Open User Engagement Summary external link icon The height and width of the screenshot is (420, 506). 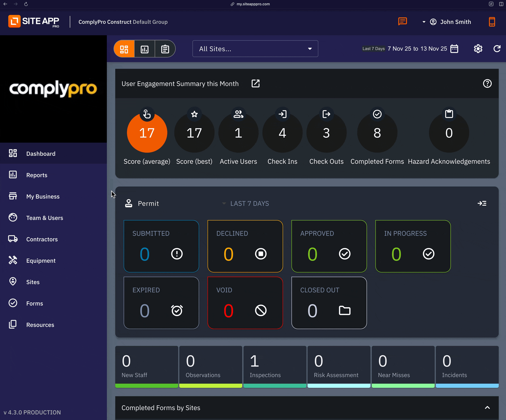[255, 83]
